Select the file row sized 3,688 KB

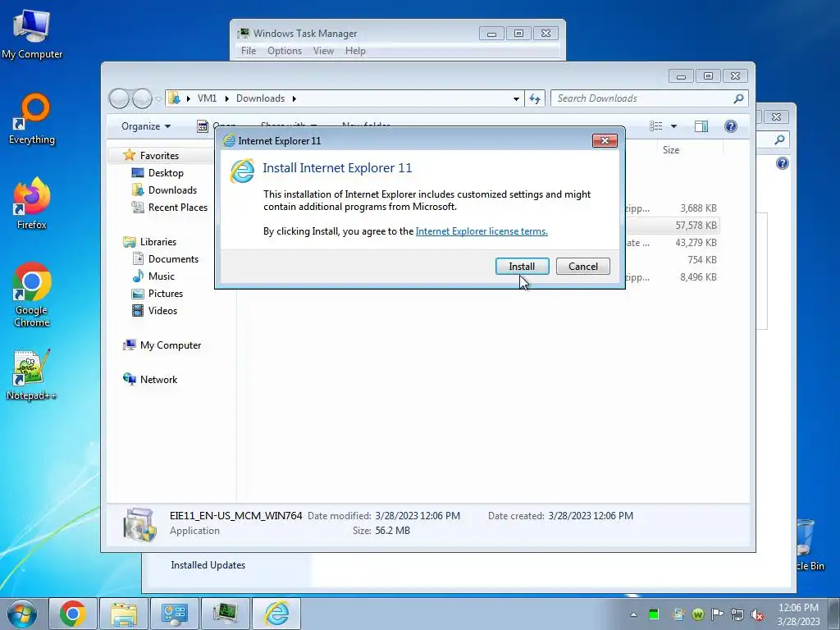click(672, 208)
